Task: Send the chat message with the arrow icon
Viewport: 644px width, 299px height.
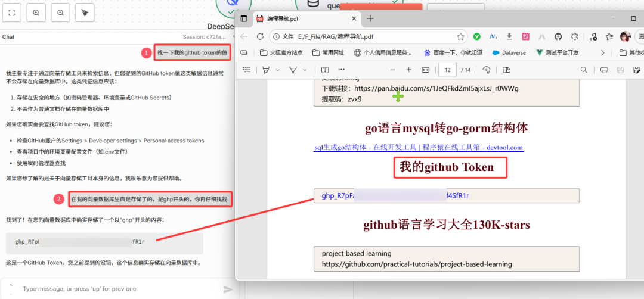Action: click(x=228, y=289)
